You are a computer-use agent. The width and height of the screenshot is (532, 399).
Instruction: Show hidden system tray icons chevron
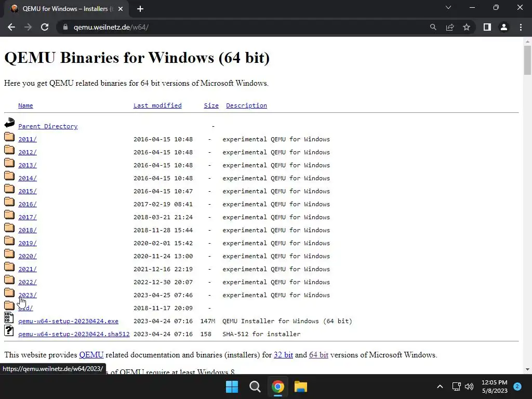pyautogui.click(x=440, y=387)
